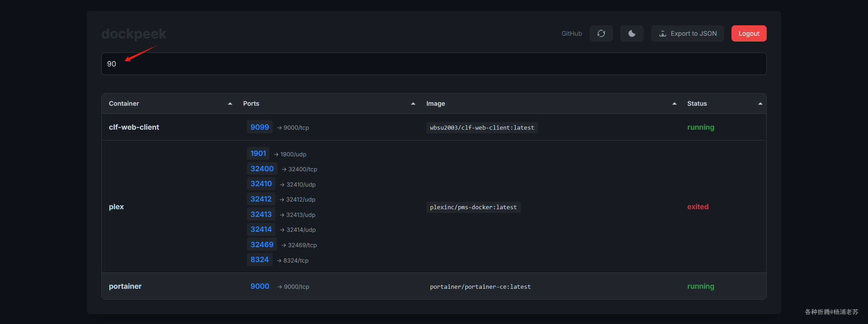Toggle dark mode with moon icon

[x=632, y=33]
